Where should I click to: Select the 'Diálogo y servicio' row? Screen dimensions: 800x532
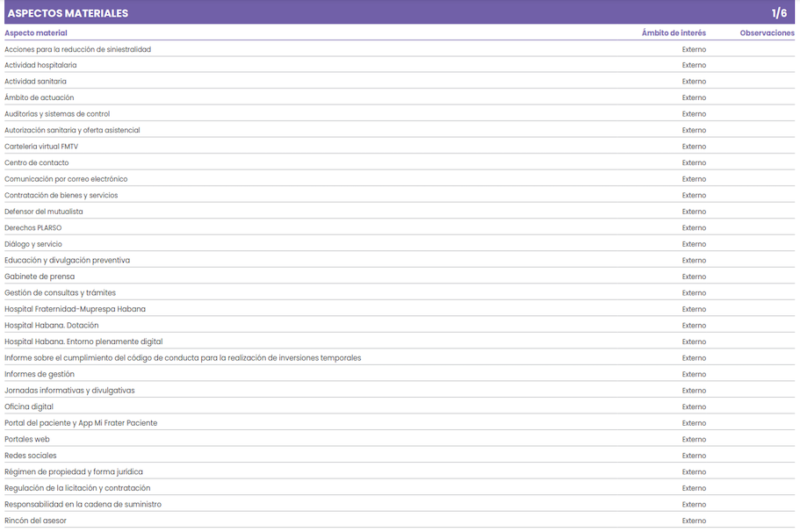(400, 244)
